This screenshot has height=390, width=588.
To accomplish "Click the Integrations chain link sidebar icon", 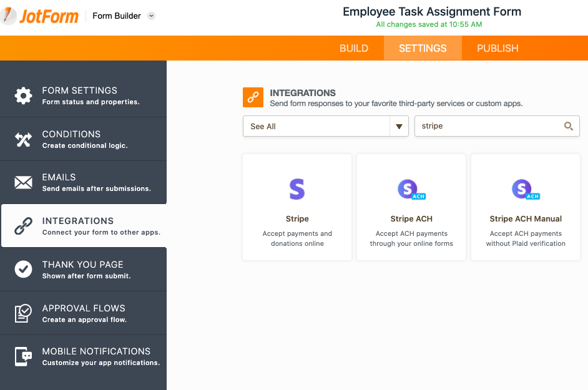I will pyautogui.click(x=23, y=226).
